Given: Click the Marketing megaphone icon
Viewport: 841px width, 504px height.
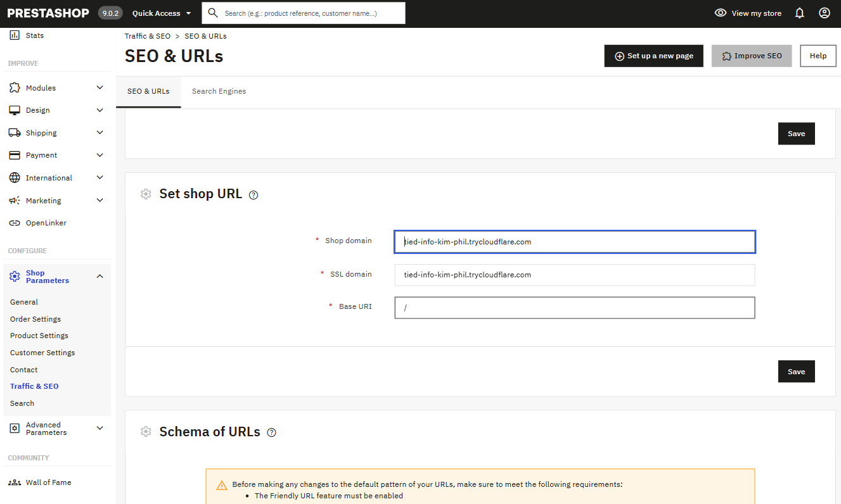Looking at the screenshot, I should tap(14, 201).
